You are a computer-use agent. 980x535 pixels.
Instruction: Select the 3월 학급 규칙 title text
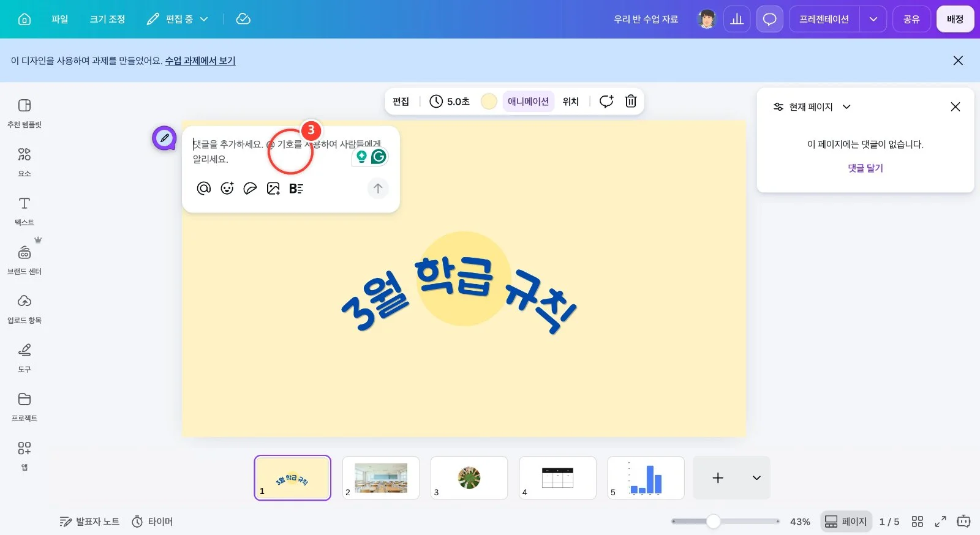459,294
